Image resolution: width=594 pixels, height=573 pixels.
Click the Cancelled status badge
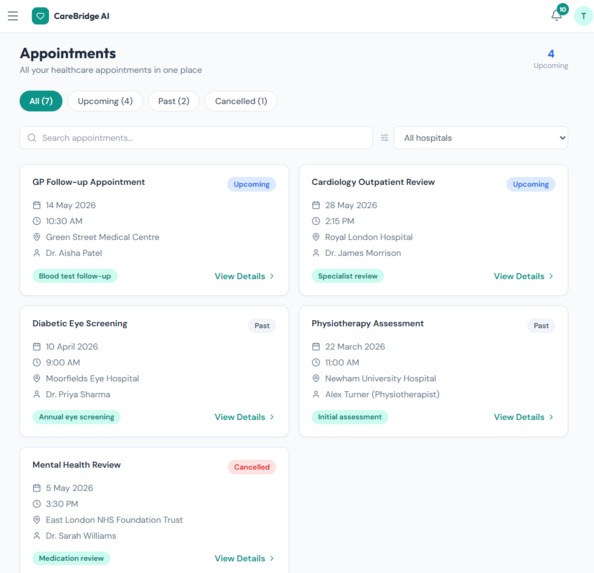tap(252, 467)
